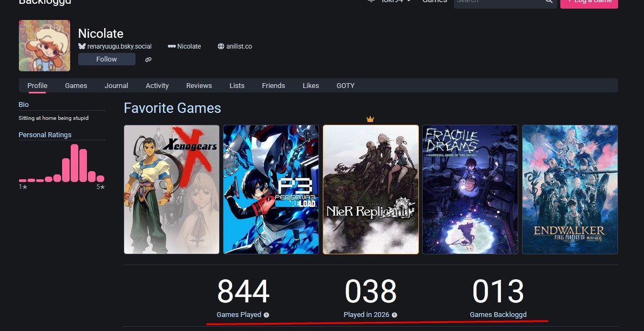This screenshot has height=331, width=644.
Task: Open the Games Backloggd link
Action: click(498, 315)
